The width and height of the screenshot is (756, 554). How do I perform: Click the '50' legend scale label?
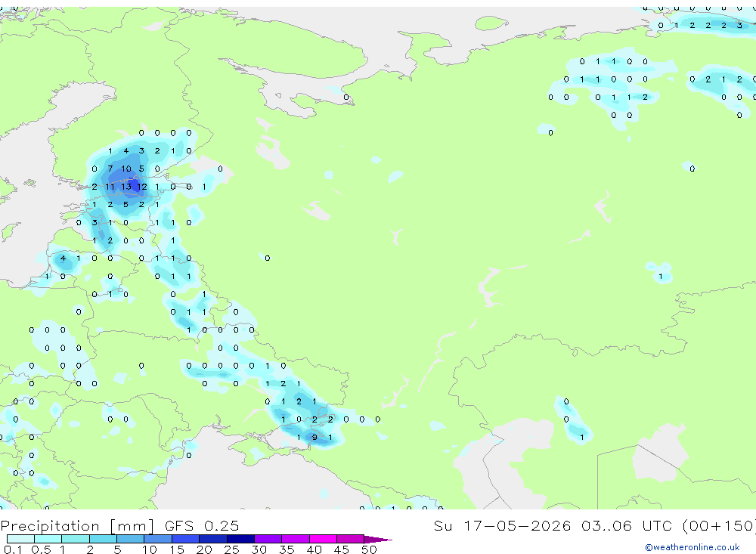tap(369, 549)
